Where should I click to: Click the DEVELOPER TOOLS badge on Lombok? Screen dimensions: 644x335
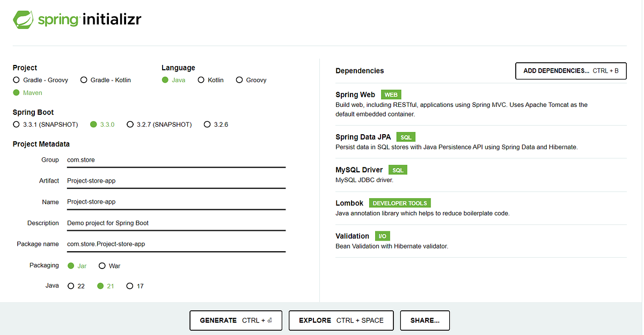point(400,203)
